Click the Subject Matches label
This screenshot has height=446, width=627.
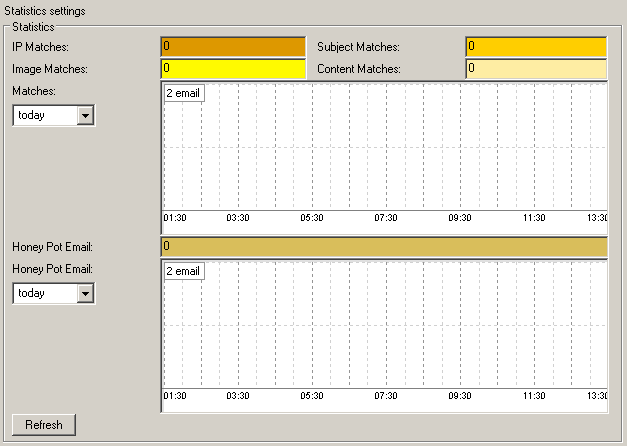[x=358, y=47]
